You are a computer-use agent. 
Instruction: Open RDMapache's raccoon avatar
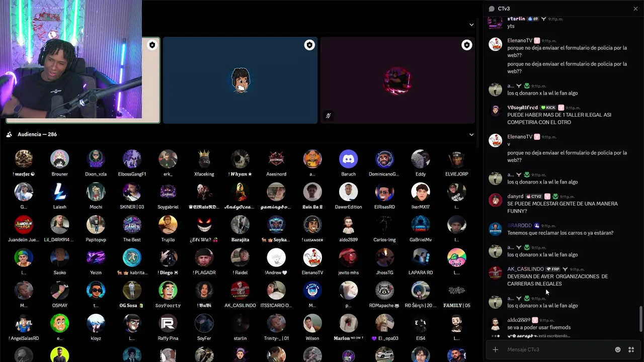click(384, 290)
